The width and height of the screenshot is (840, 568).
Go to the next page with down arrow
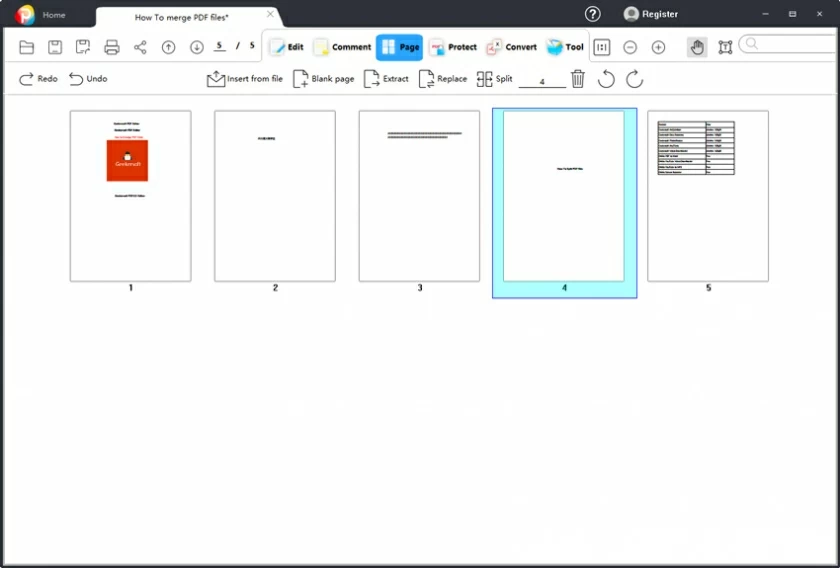(x=197, y=47)
